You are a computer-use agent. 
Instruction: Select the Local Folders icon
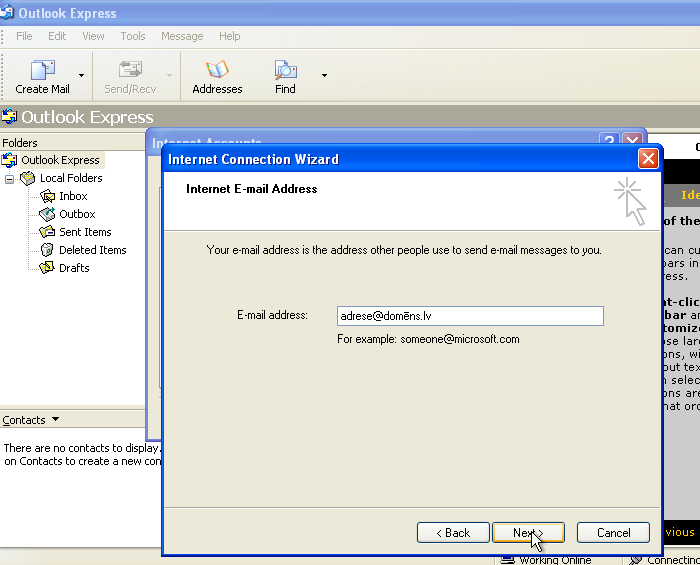28,178
